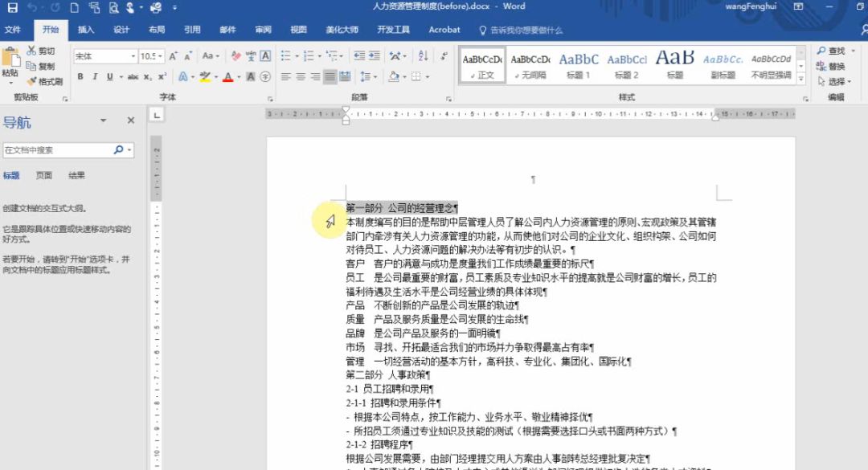Click the Cut (剪切) icon
This screenshot has width=868, height=470.
[x=32, y=50]
